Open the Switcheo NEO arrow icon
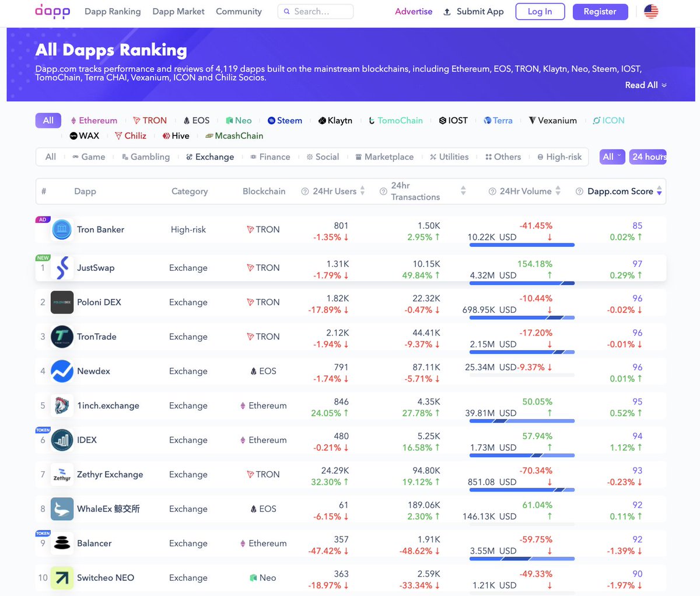Screen dimensions: 700x596 (x=62, y=578)
